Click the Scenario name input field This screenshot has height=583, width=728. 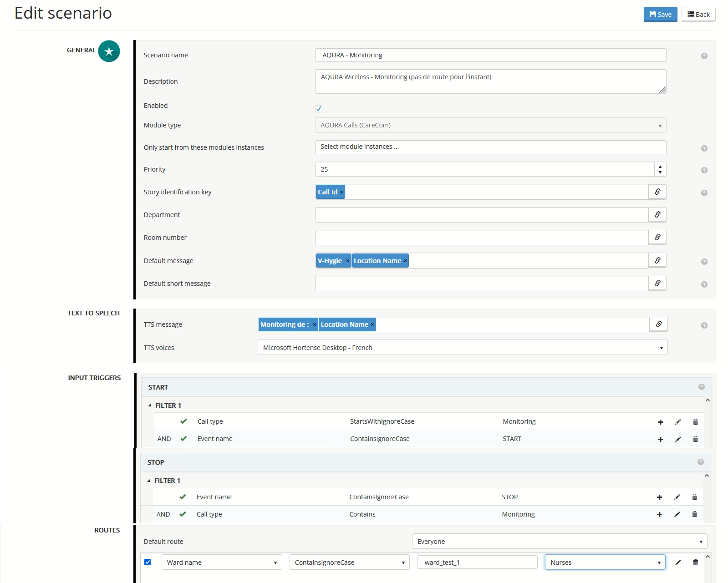[x=491, y=55]
